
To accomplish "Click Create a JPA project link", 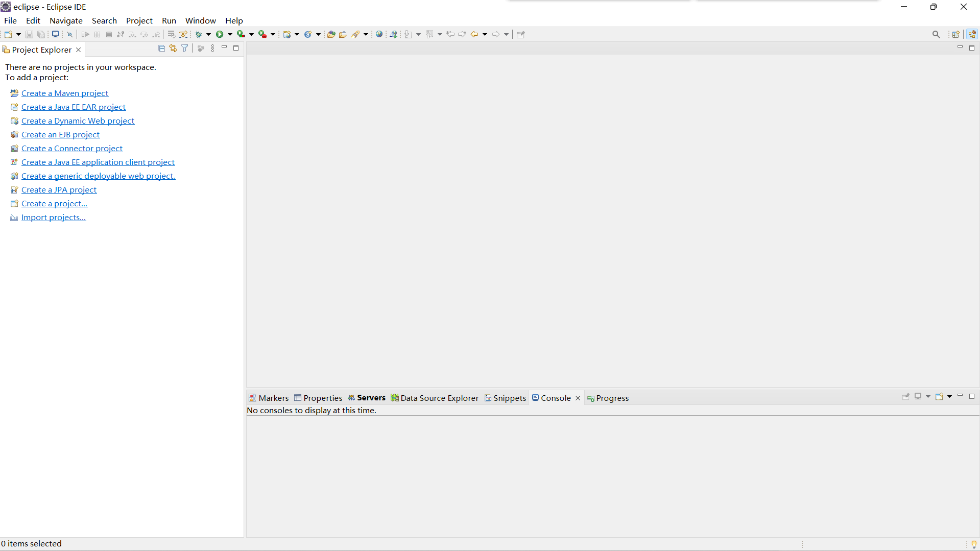I will (59, 189).
